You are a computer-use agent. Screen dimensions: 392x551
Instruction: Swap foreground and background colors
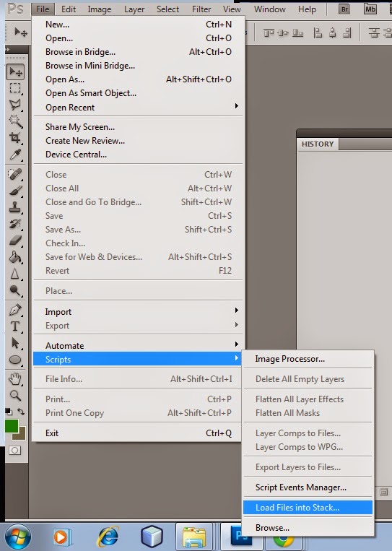21,412
